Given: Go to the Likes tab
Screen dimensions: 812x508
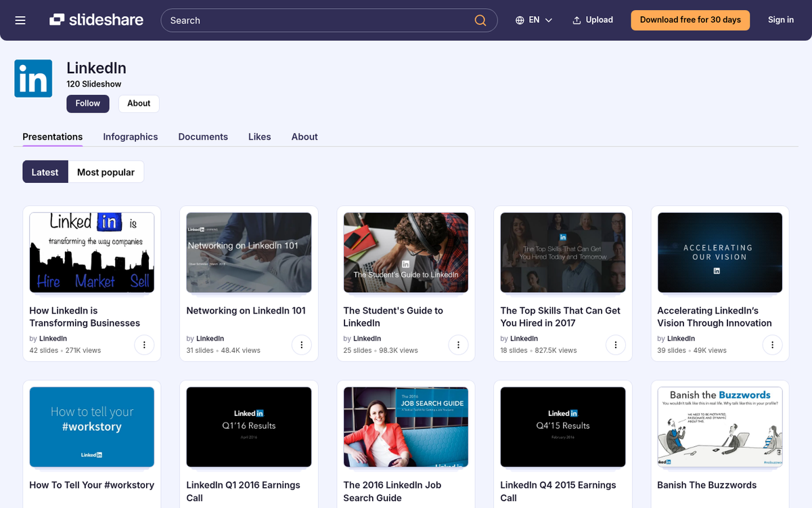Looking at the screenshot, I should tap(259, 137).
